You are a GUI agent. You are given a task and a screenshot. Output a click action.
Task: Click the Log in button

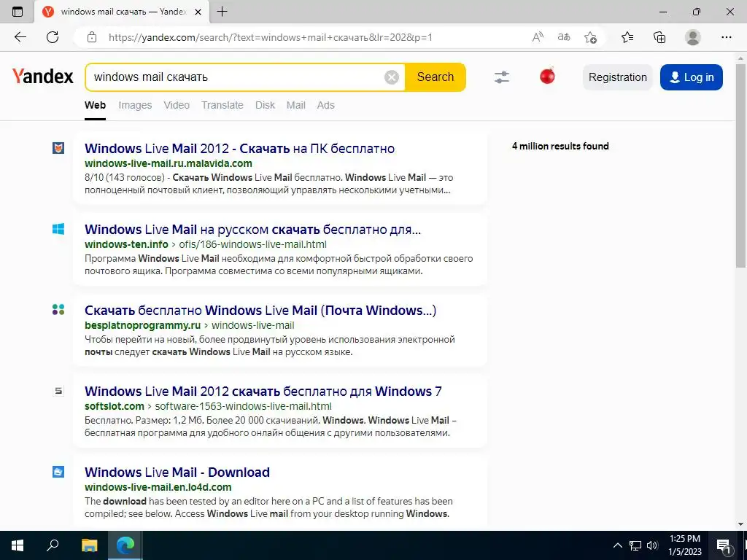click(692, 77)
